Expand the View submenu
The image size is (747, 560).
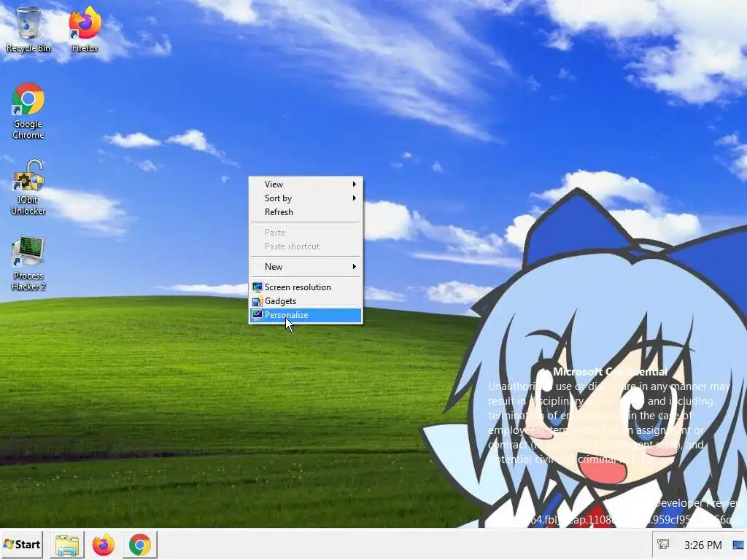(306, 184)
